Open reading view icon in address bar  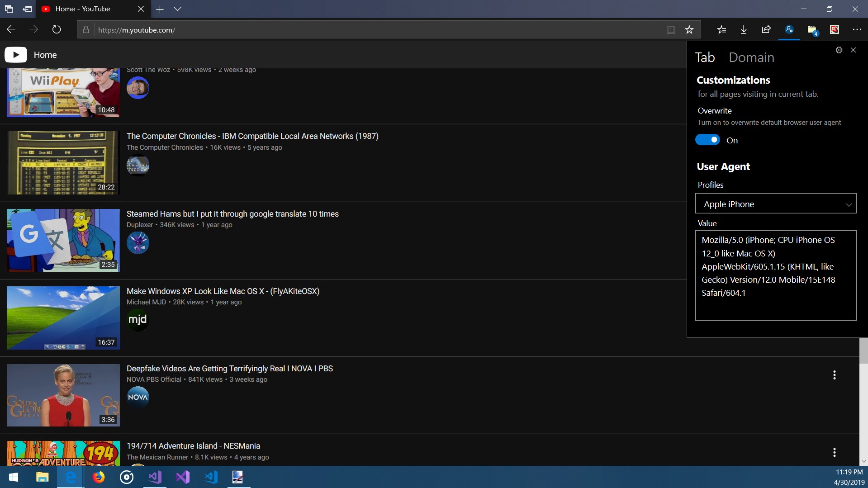coord(671,30)
